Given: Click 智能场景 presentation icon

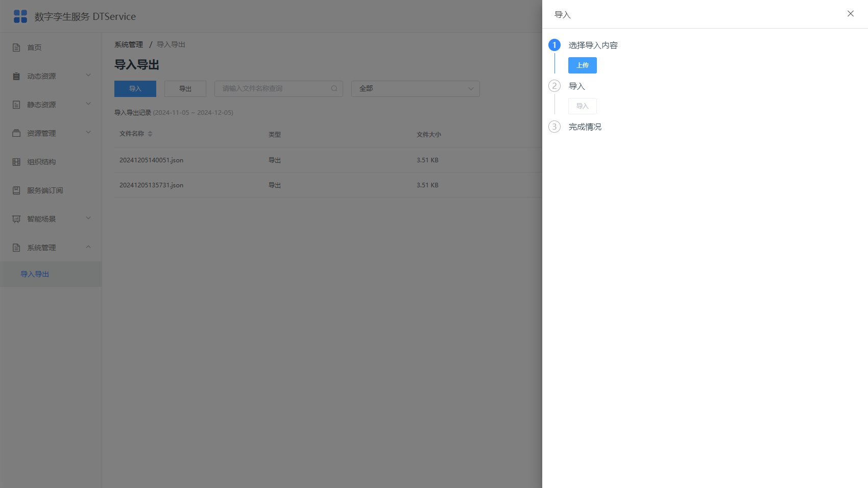Looking at the screenshot, I should click(x=16, y=219).
